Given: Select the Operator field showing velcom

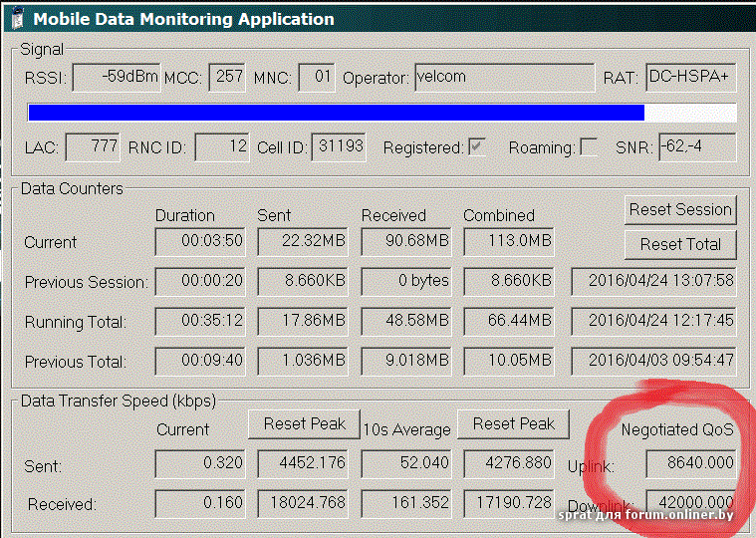Looking at the screenshot, I should pyautogui.click(x=503, y=77).
